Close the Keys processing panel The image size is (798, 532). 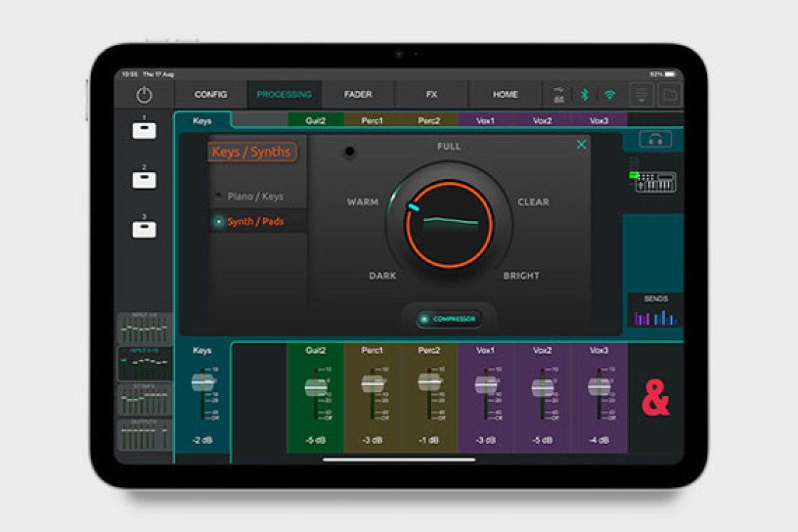coord(581,145)
